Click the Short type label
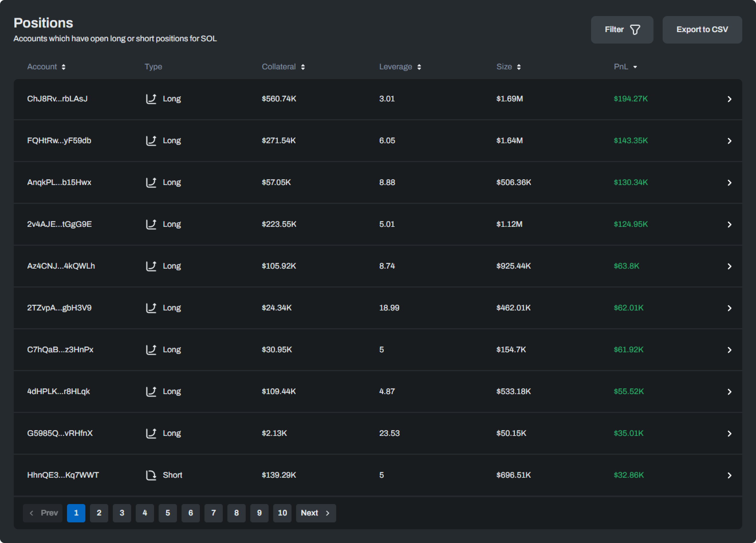Image resolution: width=756 pixels, height=543 pixels. tap(172, 475)
